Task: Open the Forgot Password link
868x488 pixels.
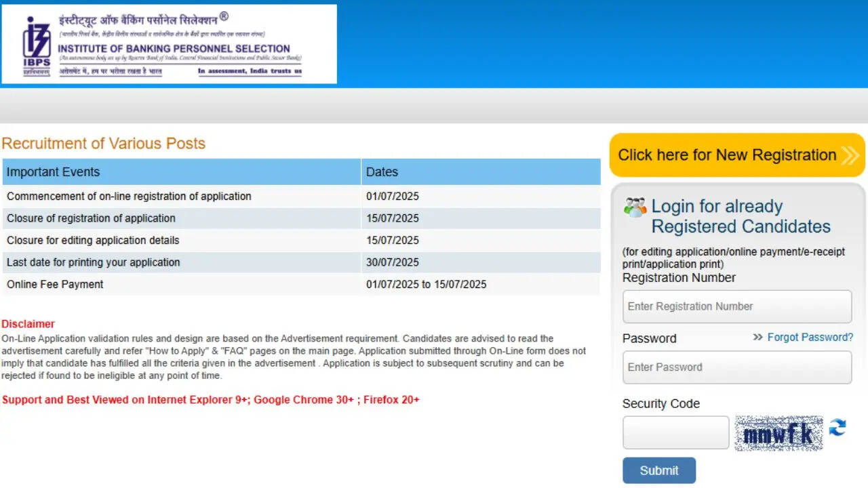Action: [810, 338]
